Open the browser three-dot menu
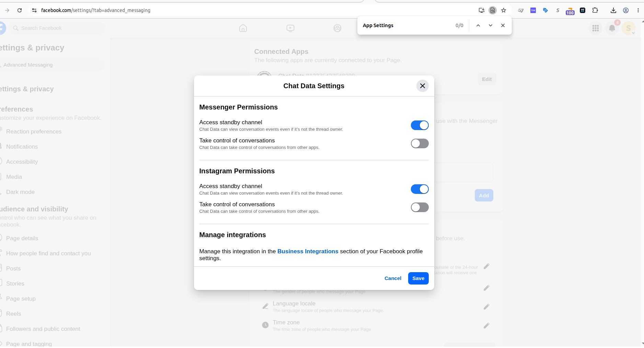This screenshot has height=348, width=644. 638,10
